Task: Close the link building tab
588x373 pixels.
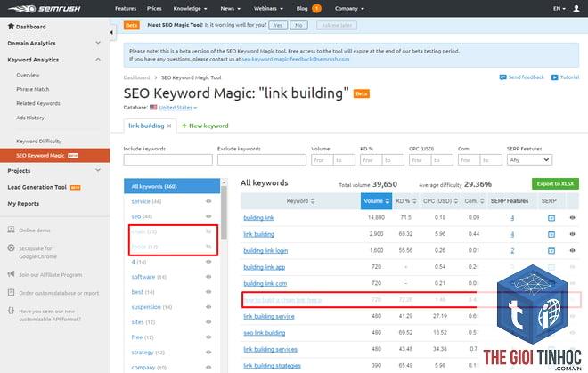Action: (169, 126)
